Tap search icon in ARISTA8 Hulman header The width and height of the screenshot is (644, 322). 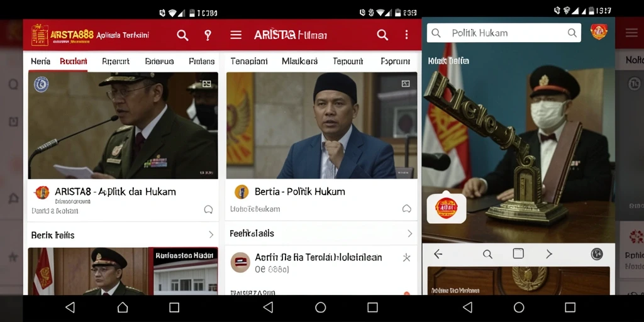tap(382, 35)
